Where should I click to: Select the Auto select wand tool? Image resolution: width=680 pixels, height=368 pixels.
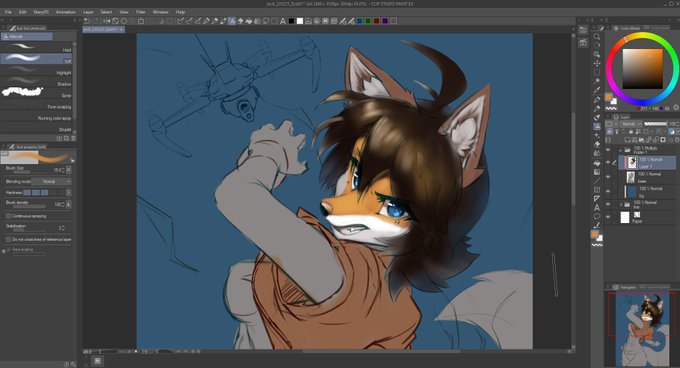click(597, 81)
